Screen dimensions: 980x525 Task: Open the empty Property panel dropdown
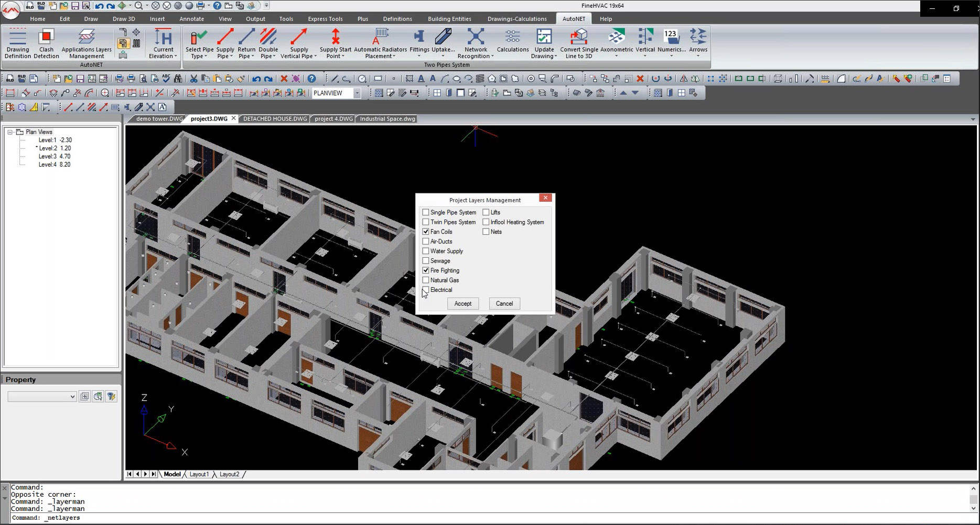coord(42,397)
